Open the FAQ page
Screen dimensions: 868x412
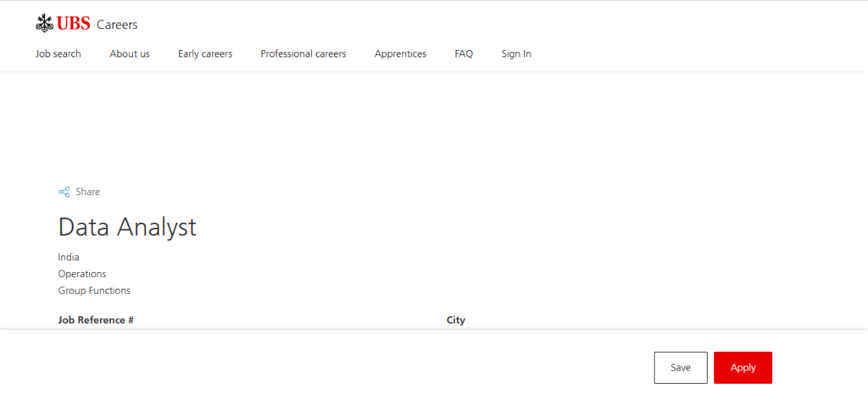pos(464,53)
